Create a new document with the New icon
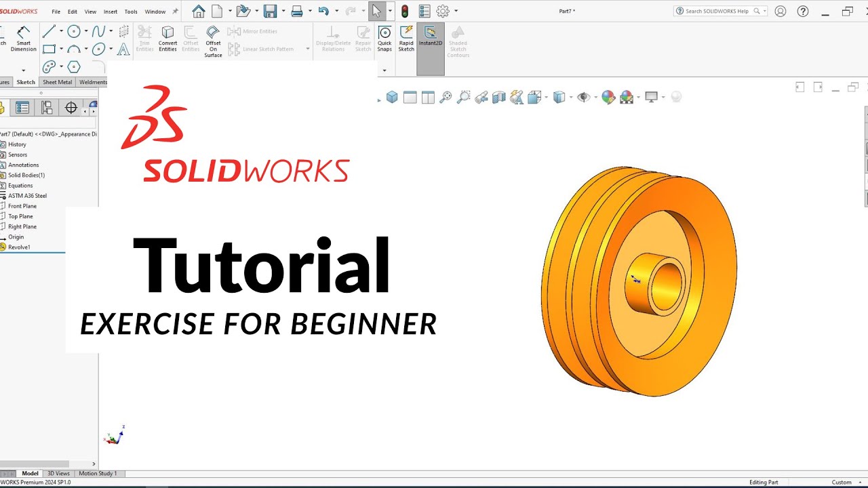 217,11
